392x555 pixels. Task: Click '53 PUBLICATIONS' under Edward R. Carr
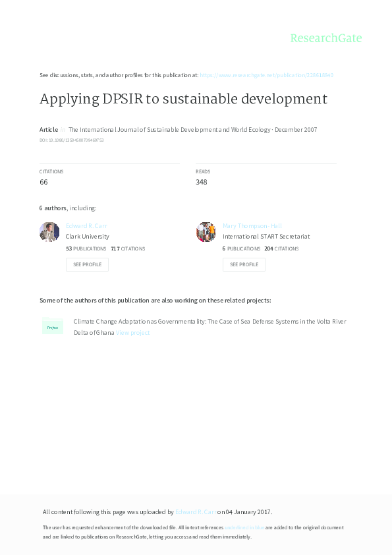point(86,248)
